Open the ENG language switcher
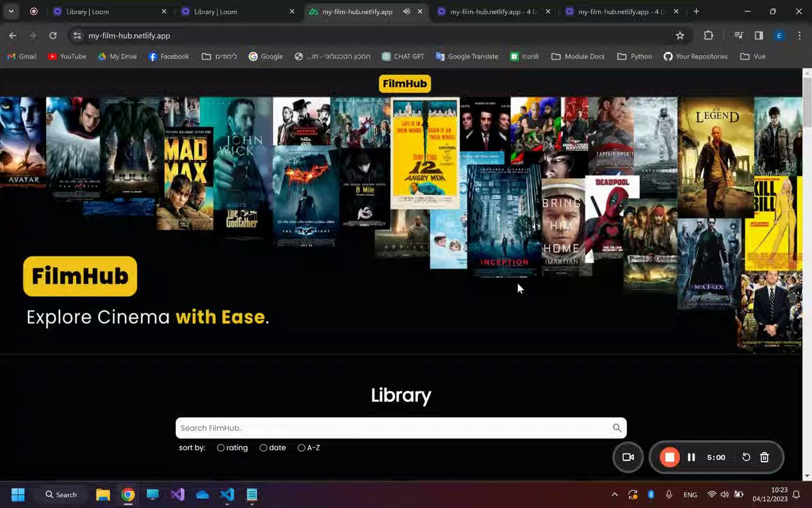This screenshot has height=508, width=812. pyautogui.click(x=690, y=495)
